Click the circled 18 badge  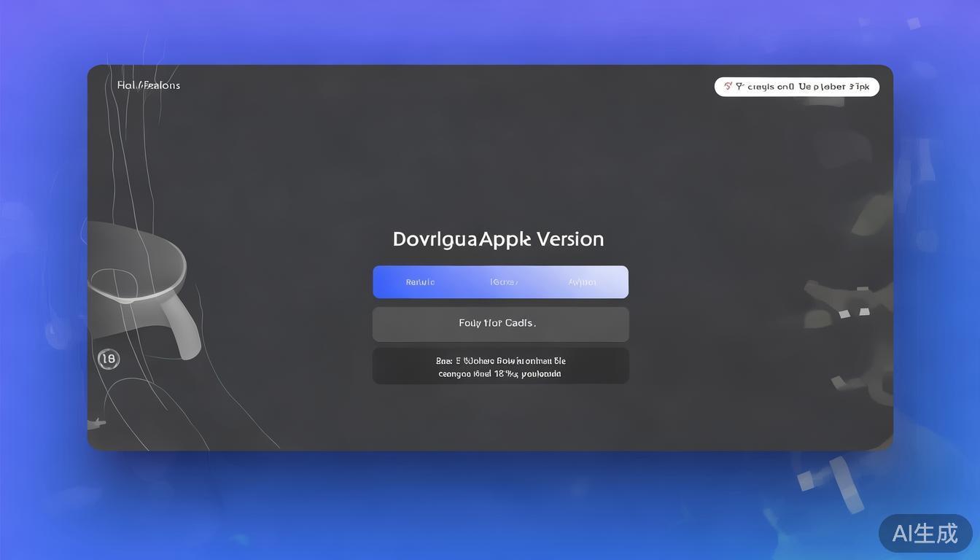[109, 358]
